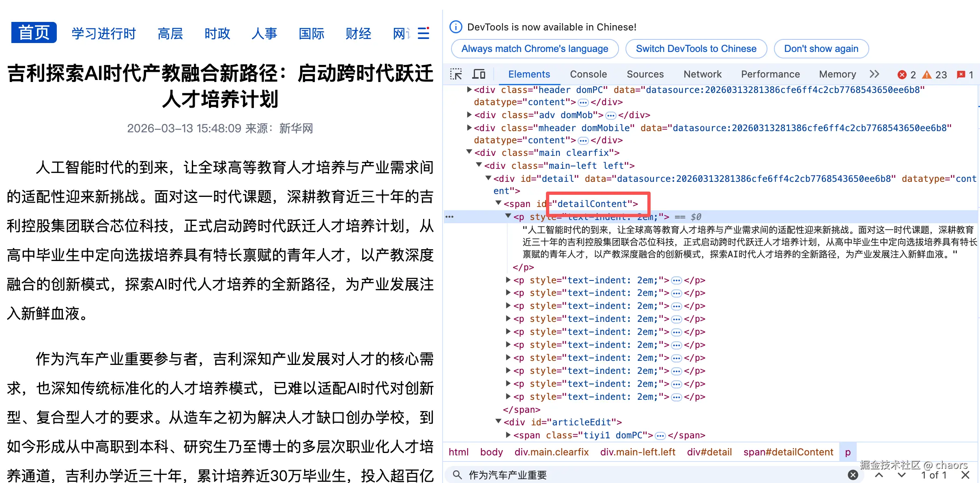Activate the inspect element picker icon
This screenshot has height=483, width=980.
pyautogui.click(x=456, y=74)
